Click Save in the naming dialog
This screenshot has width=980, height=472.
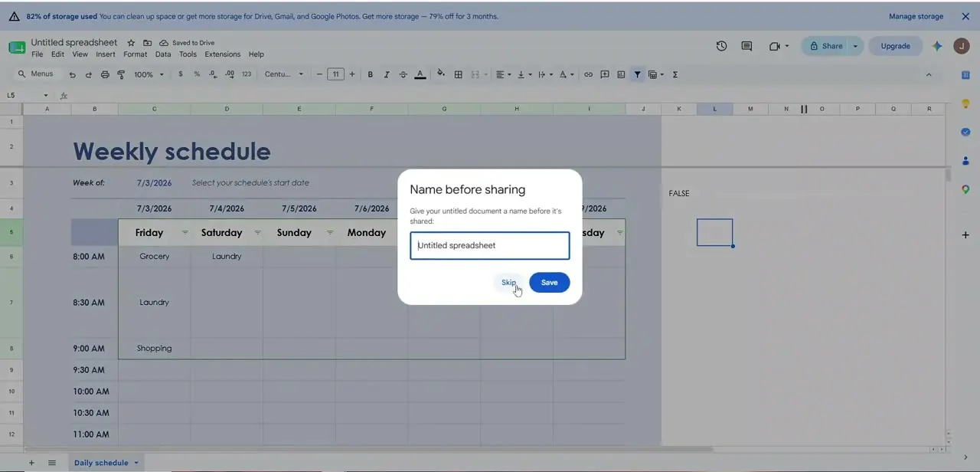click(549, 283)
